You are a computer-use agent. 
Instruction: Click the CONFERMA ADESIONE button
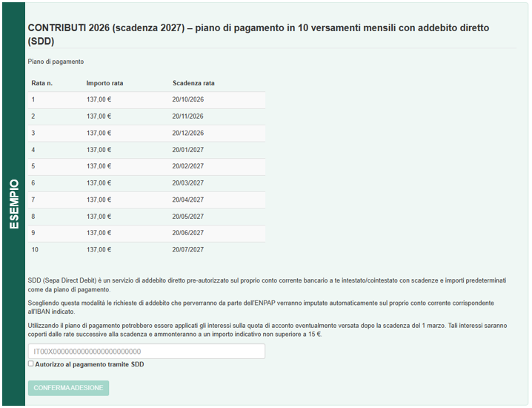tap(68, 388)
